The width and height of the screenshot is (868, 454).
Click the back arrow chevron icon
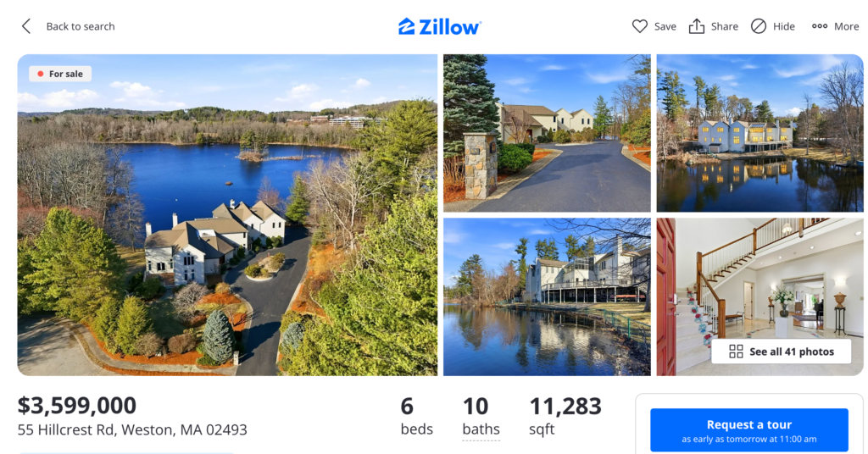(x=26, y=26)
